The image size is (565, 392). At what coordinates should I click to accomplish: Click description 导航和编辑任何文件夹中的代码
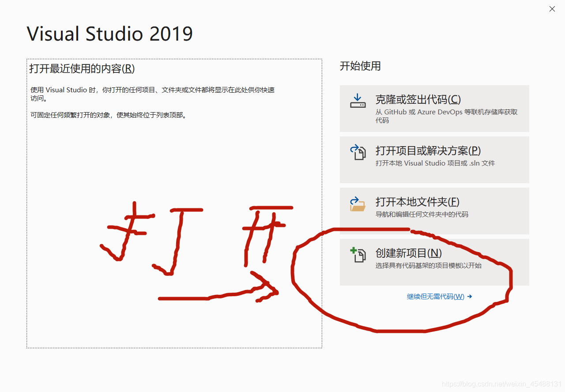point(422,215)
